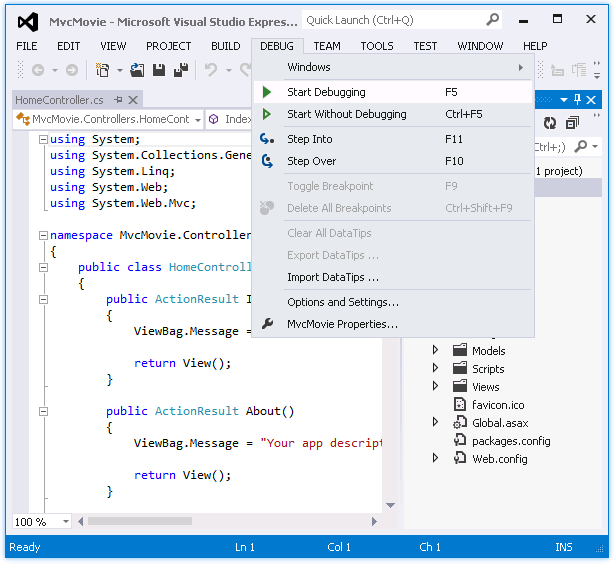Click the Navigate Backward toolbar arrow
Image resolution: width=614 pixels, height=564 pixels.
click(x=38, y=70)
